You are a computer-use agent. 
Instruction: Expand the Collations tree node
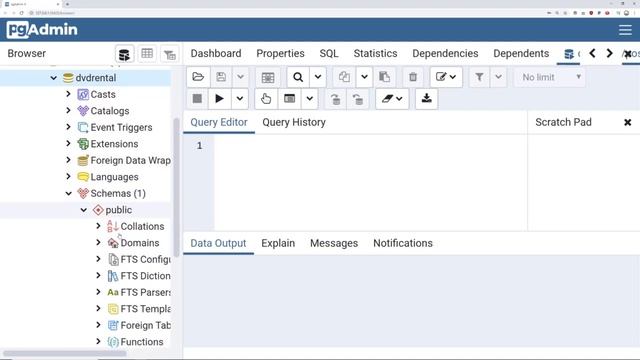(x=98, y=226)
